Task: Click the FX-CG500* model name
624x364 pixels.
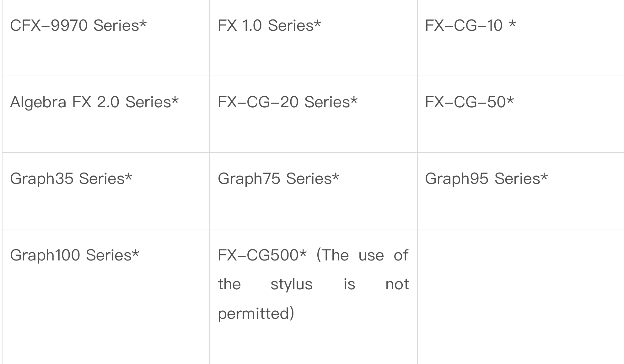Action: coord(262,255)
